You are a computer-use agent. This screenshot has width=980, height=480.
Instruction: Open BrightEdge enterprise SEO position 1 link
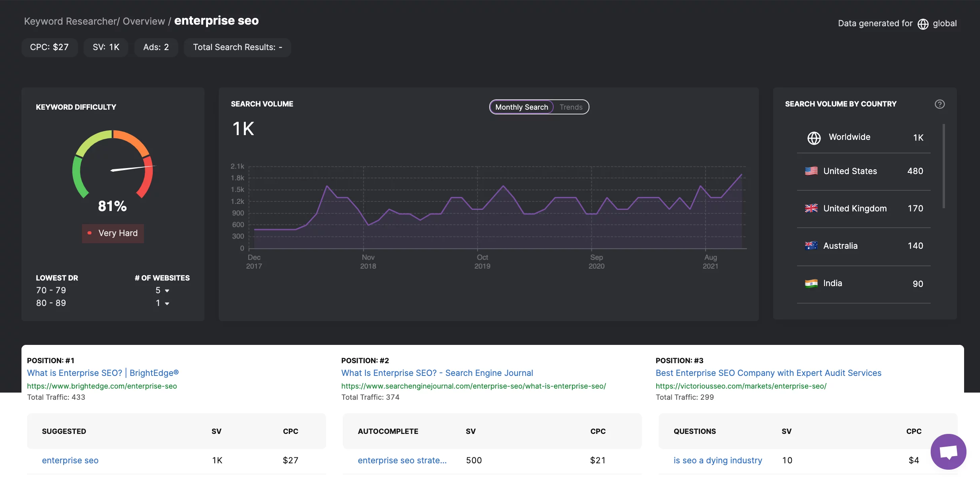click(x=102, y=373)
